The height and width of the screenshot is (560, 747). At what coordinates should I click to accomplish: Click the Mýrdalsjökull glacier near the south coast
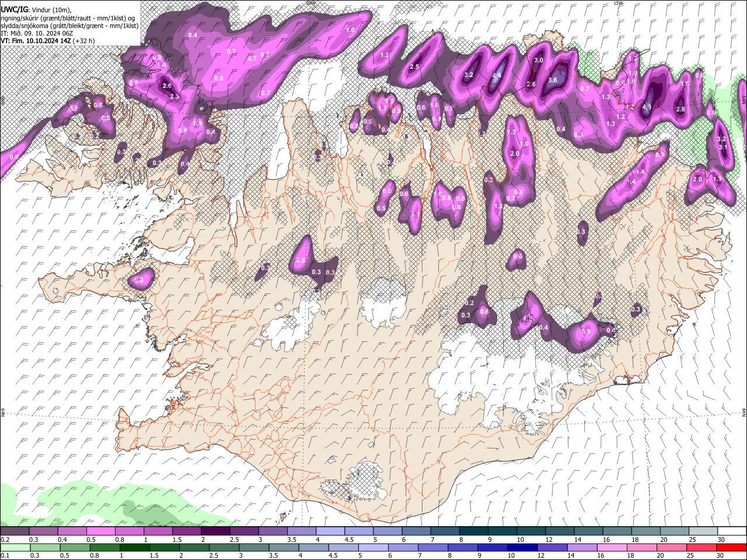[365, 481]
